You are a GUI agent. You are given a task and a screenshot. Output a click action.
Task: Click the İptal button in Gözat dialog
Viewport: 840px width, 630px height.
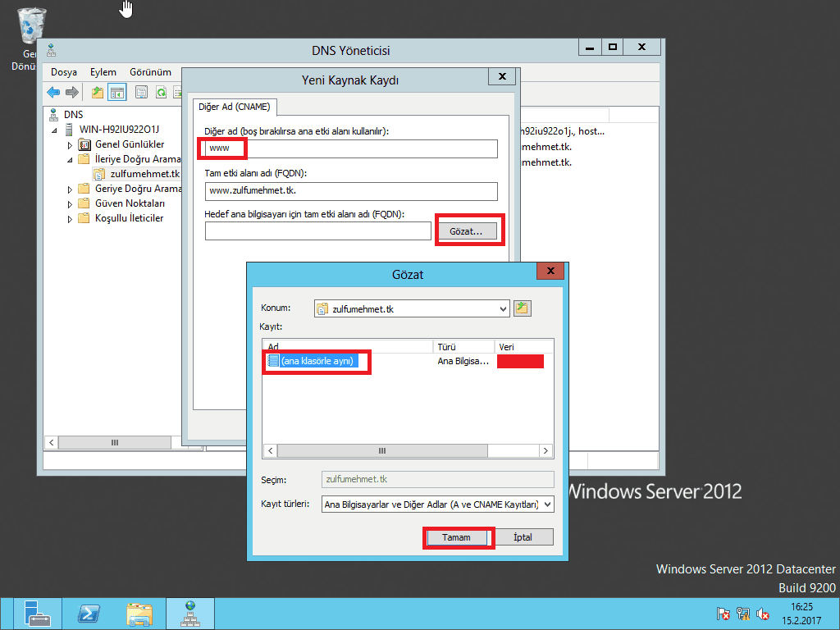coord(523,537)
